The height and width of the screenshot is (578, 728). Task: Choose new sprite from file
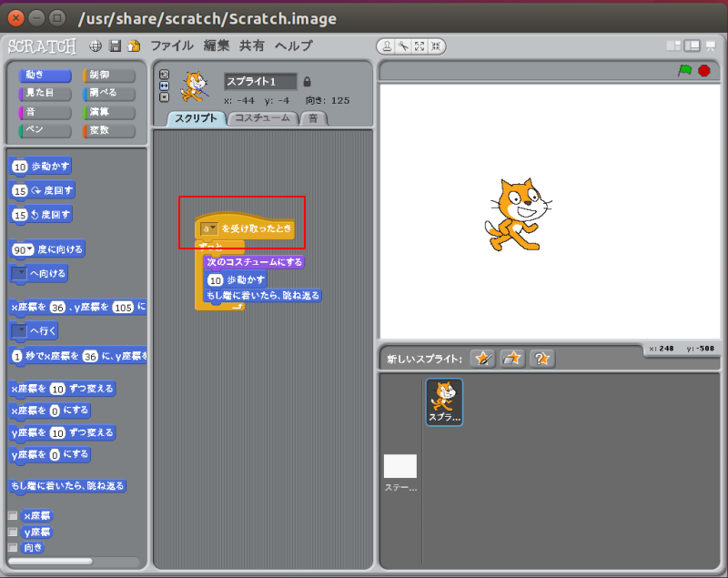pos(512,359)
